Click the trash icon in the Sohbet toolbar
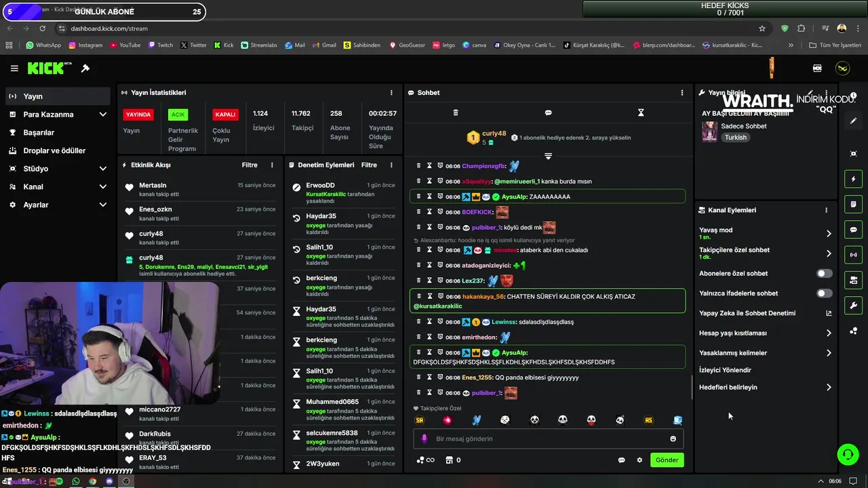The width and height of the screenshot is (868, 488). click(456, 113)
